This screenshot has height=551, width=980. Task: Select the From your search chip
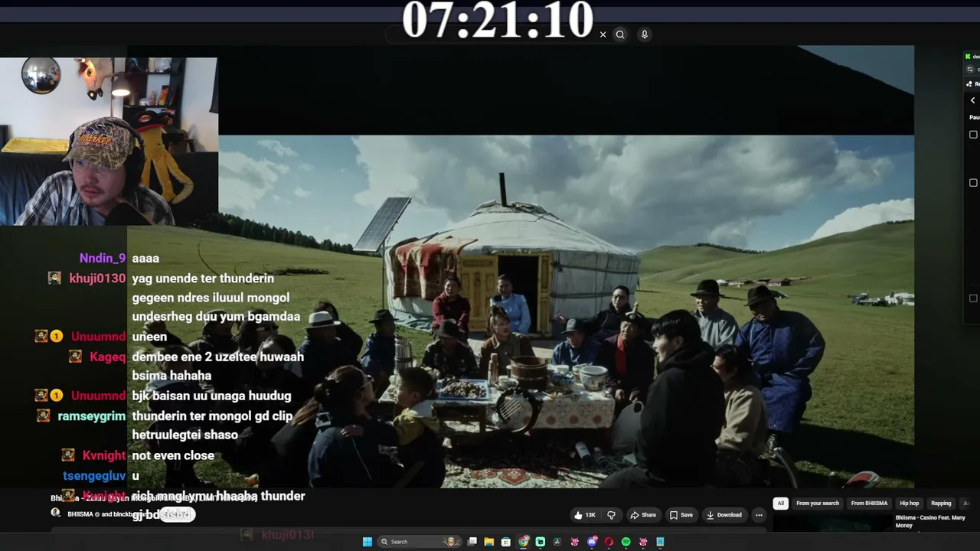(x=818, y=504)
